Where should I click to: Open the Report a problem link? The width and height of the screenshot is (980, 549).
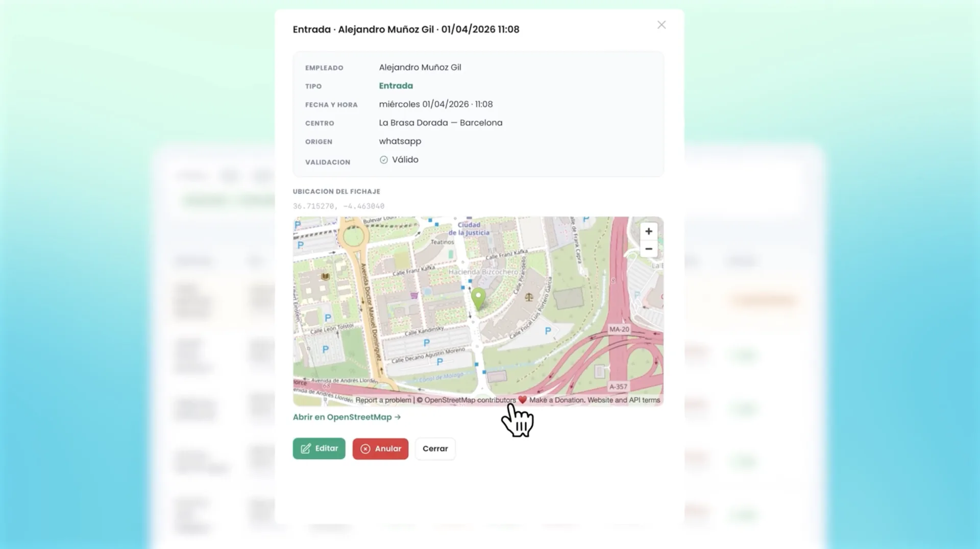point(383,400)
